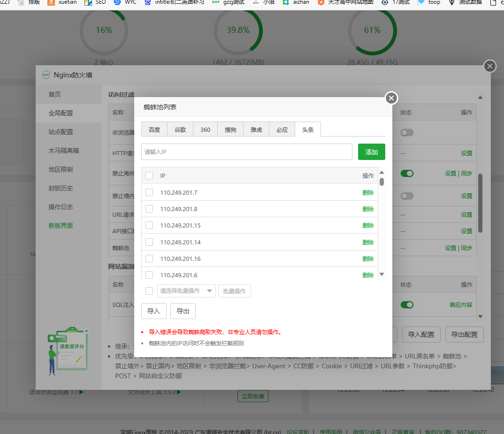The width and height of the screenshot is (504, 434).
Task: Click the 请输入IP input field
Action: (246, 152)
